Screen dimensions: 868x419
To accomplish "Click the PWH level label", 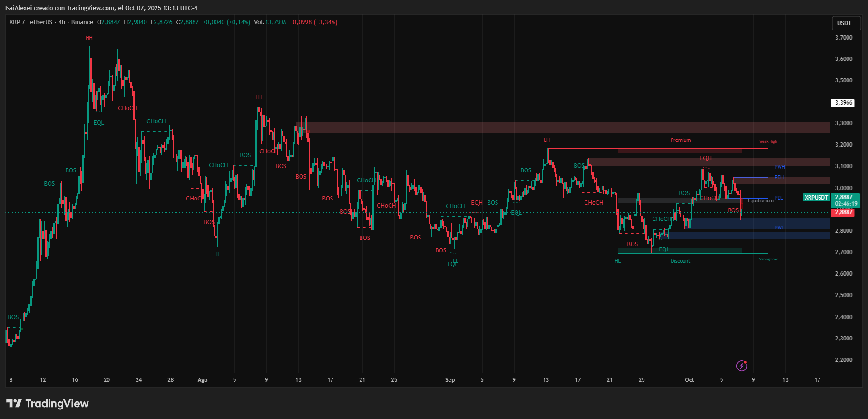I will 780,167.
